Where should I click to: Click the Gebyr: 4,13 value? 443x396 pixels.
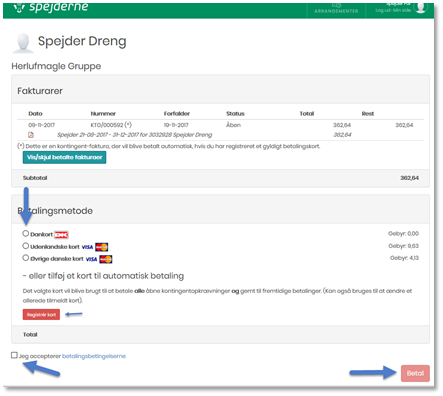pyautogui.click(x=404, y=258)
